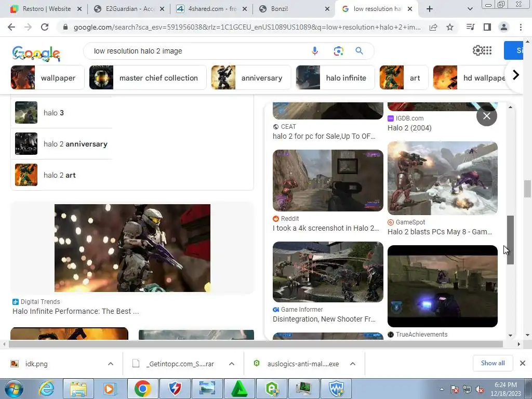Viewport: 532px width, 399px height.
Task: Run the search with magnifier icon
Action: pyautogui.click(x=360, y=51)
